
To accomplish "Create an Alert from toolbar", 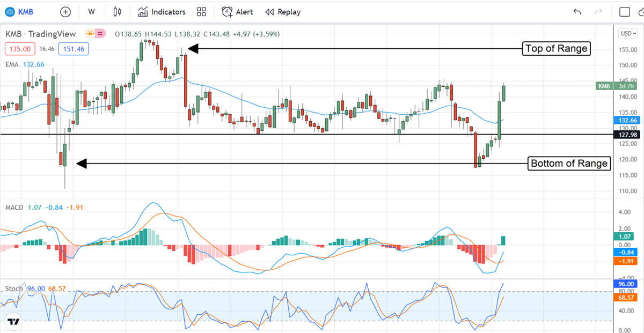I will click(238, 12).
